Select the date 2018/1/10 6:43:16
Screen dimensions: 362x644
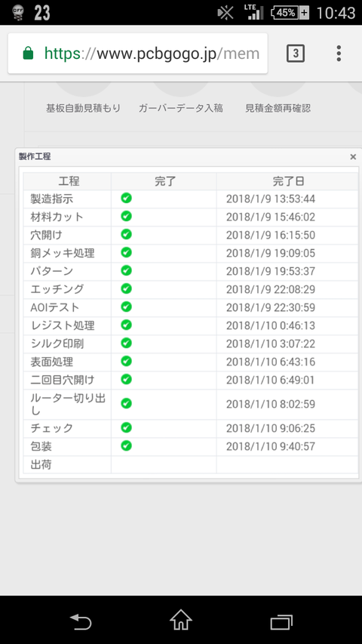pyautogui.click(x=271, y=362)
